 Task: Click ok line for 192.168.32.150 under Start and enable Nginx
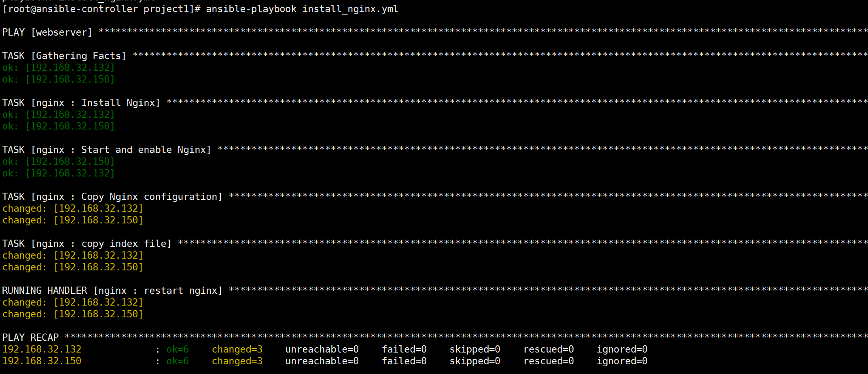[59, 161]
